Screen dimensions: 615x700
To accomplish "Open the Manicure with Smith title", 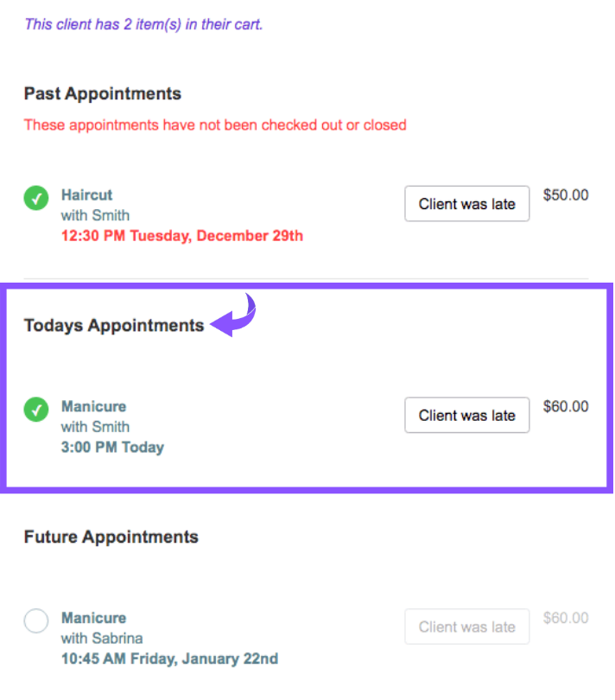I will coord(93,406).
